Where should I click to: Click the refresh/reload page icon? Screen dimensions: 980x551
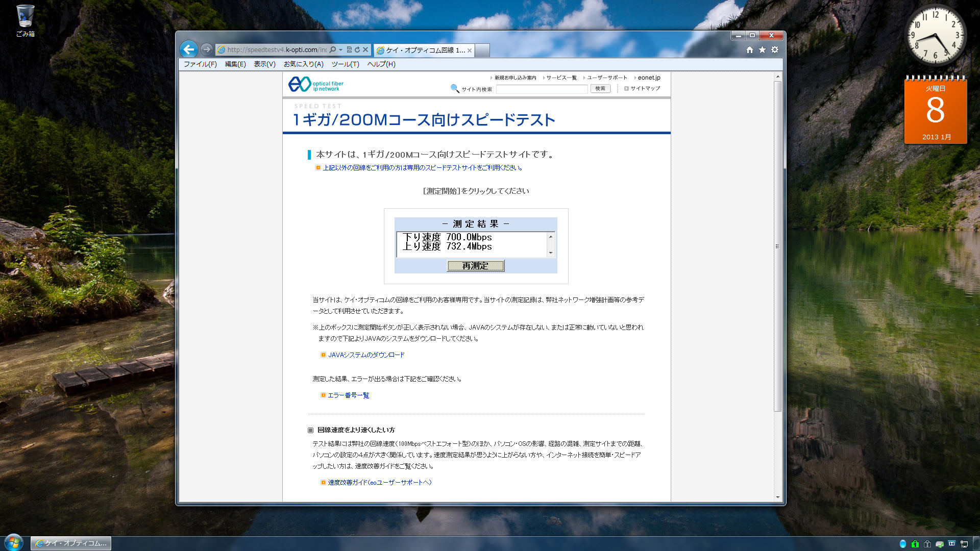click(x=357, y=49)
